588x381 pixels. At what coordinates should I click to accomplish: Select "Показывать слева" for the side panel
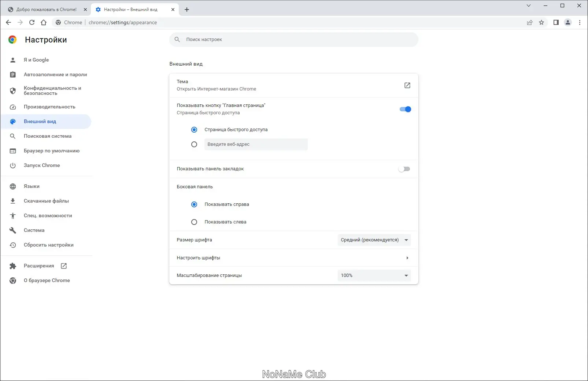tap(194, 222)
